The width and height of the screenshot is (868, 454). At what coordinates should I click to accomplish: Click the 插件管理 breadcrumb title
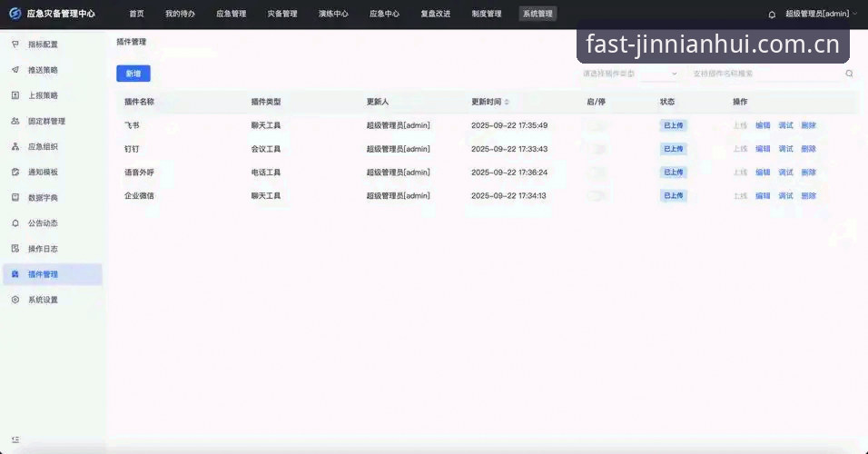131,42
